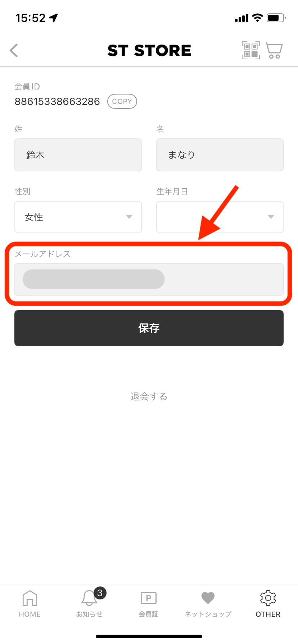Edit the 名 field containing まなり
Screen dimensions: 298x644
coord(220,155)
